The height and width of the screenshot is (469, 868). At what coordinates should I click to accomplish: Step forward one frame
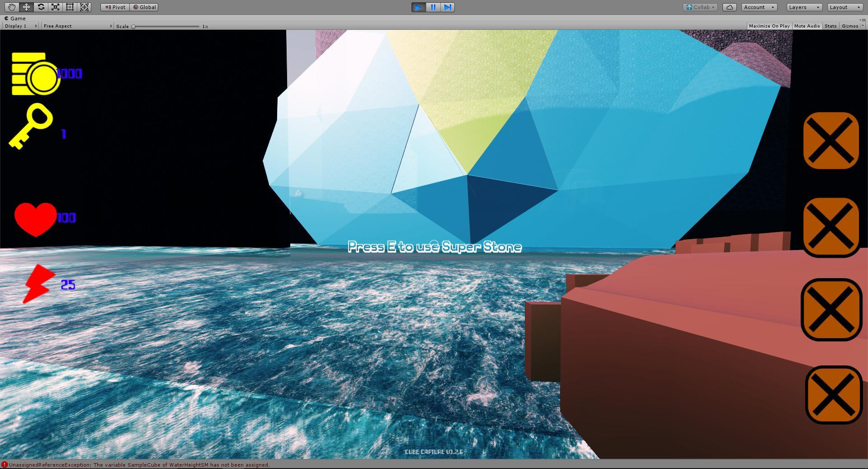click(448, 7)
